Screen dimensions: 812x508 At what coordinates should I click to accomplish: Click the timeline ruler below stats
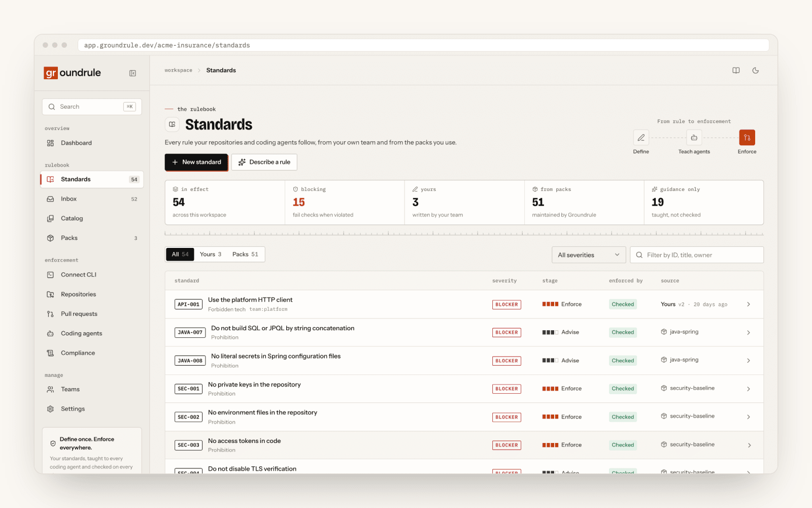click(x=464, y=233)
